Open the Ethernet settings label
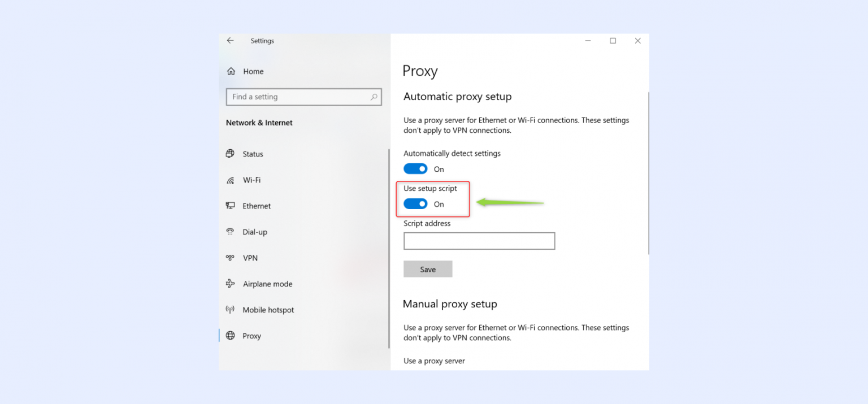Image resolution: width=868 pixels, height=404 pixels. click(x=257, y=206)
